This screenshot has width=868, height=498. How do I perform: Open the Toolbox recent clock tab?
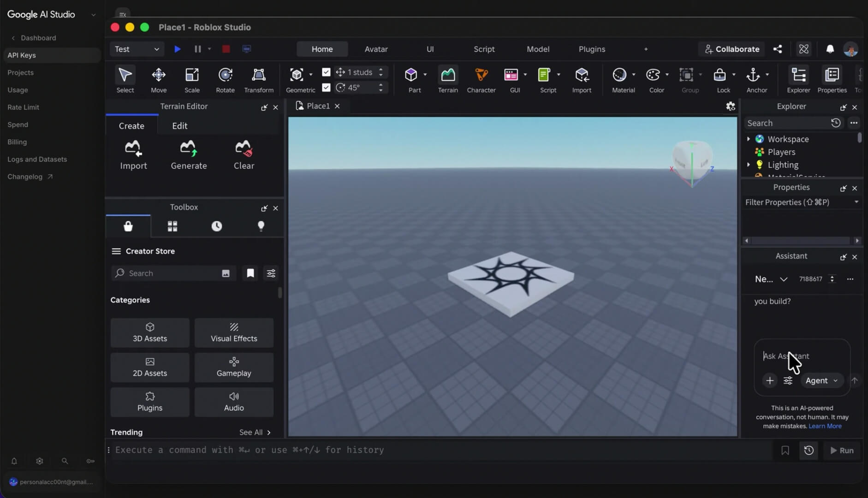pos(216,226)
